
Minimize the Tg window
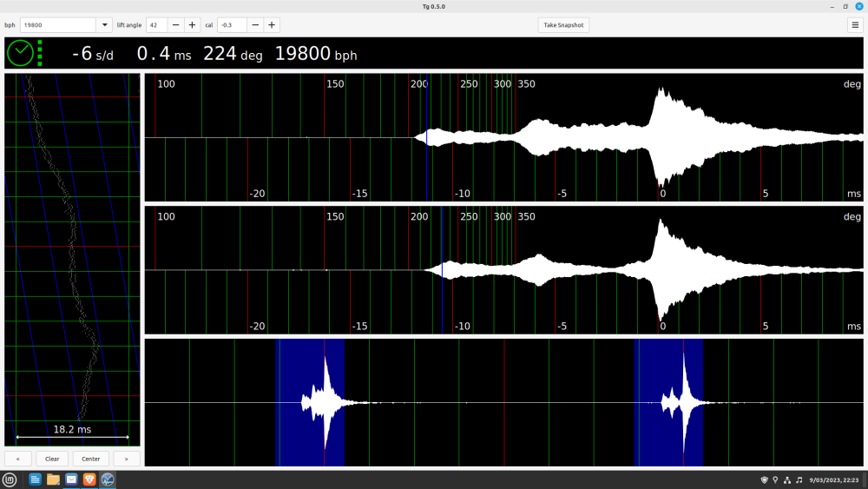point(832,7)
